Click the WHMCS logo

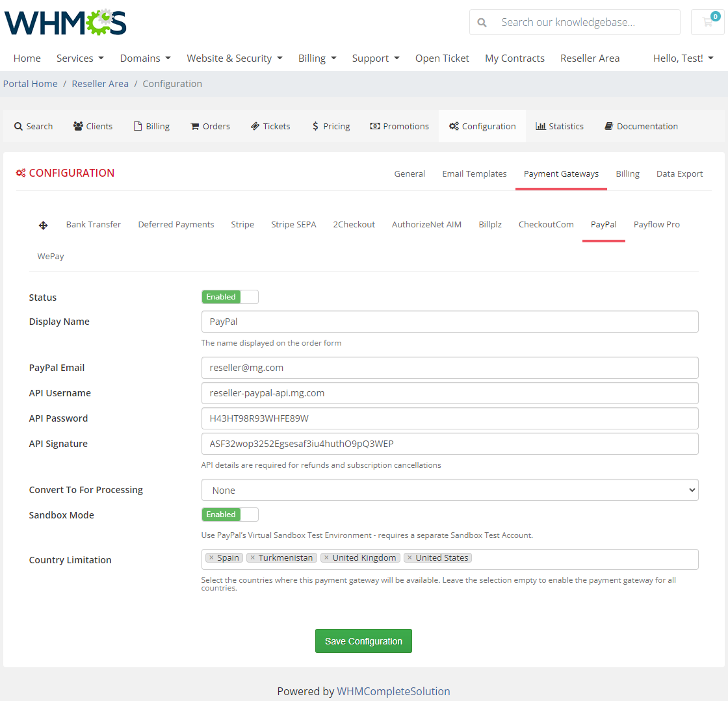coord(66,22)
